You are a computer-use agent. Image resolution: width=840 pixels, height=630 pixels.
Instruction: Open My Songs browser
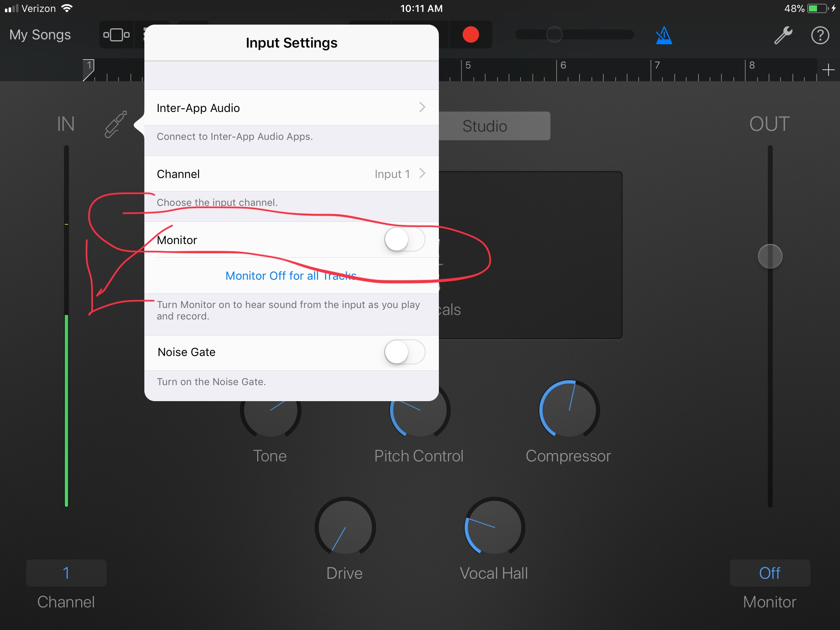[x=40, y=35]
